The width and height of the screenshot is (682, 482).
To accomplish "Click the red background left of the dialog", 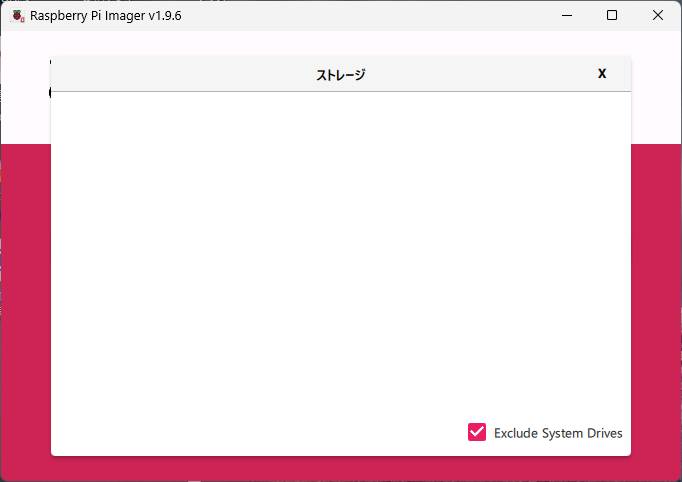I will coord(25,300).
